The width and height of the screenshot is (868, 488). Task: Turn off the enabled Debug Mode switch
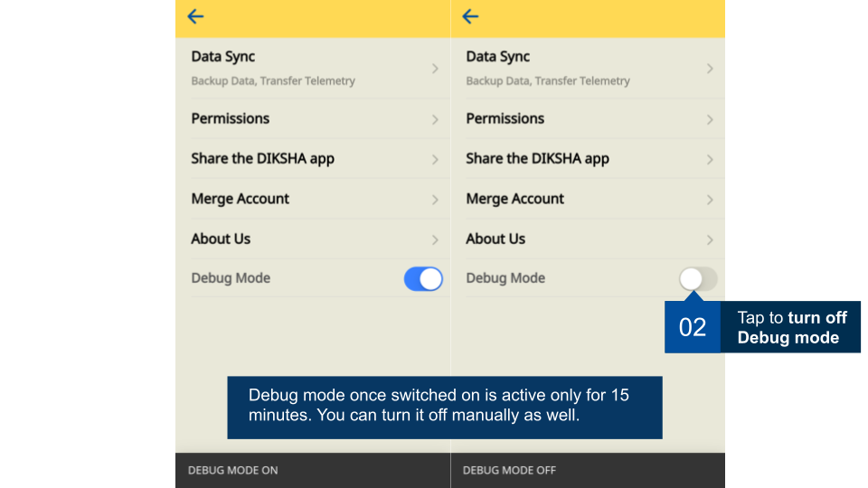423,279
